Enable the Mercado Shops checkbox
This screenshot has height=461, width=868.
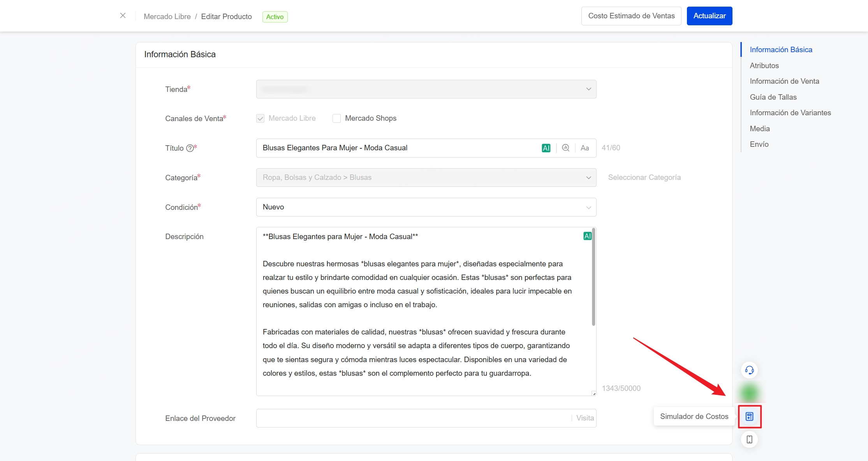coord(336,118)
